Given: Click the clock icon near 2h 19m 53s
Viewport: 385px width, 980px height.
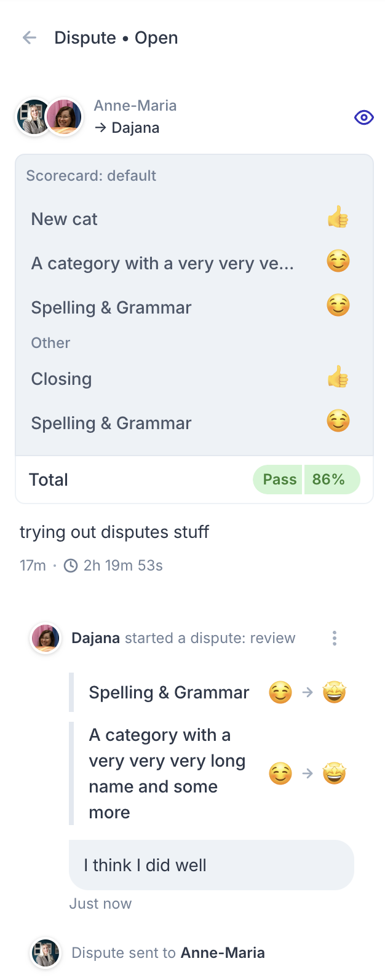Looking at the screenshot, I should tap(71, 566).
